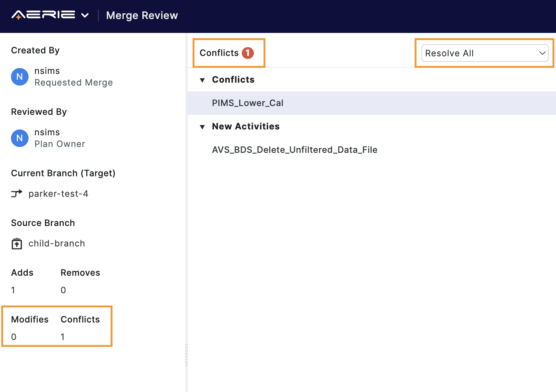Click the Requested Merge label

74,82
